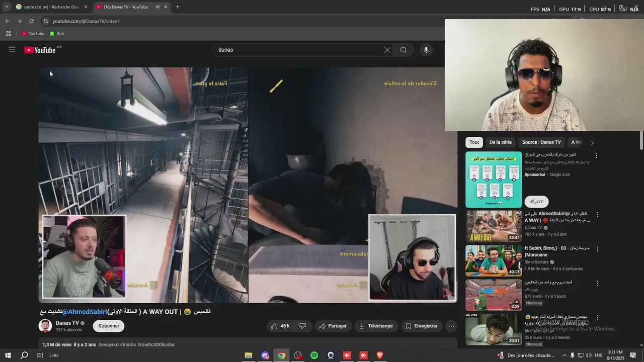Select the Tout filter chip
The image size is (644, 362).
tap(474, 142)
